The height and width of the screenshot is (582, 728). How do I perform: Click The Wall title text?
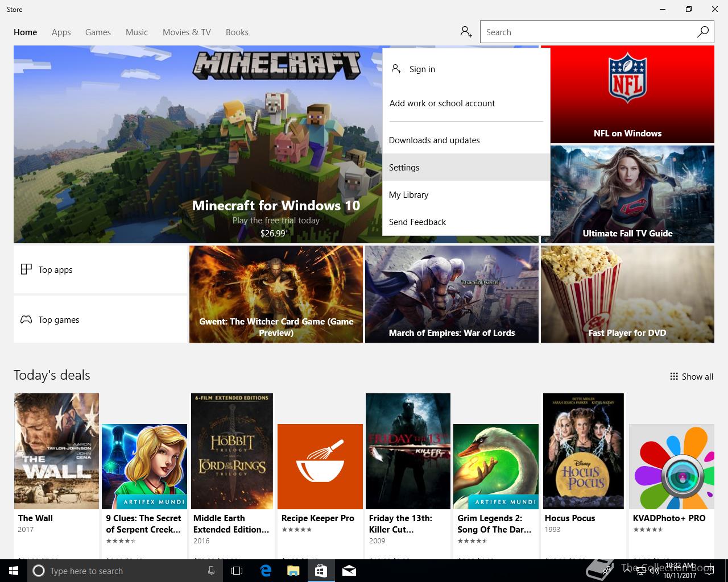coord(35,518)
